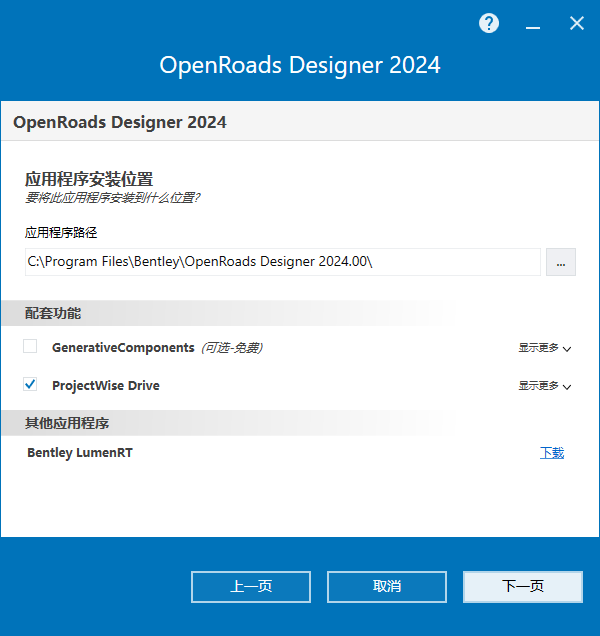Go back with the 上一页 button
Viewport: 600px width, 636px height.
pos(251,587)
